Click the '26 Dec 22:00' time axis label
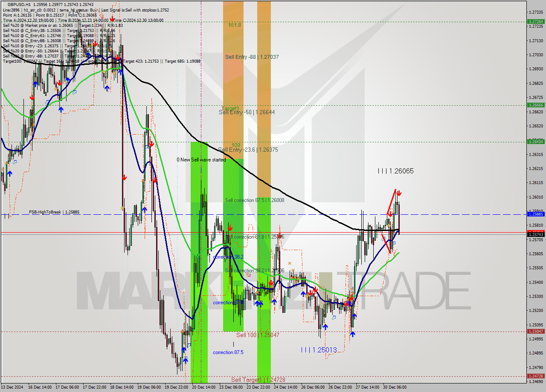 click(340, 387)
